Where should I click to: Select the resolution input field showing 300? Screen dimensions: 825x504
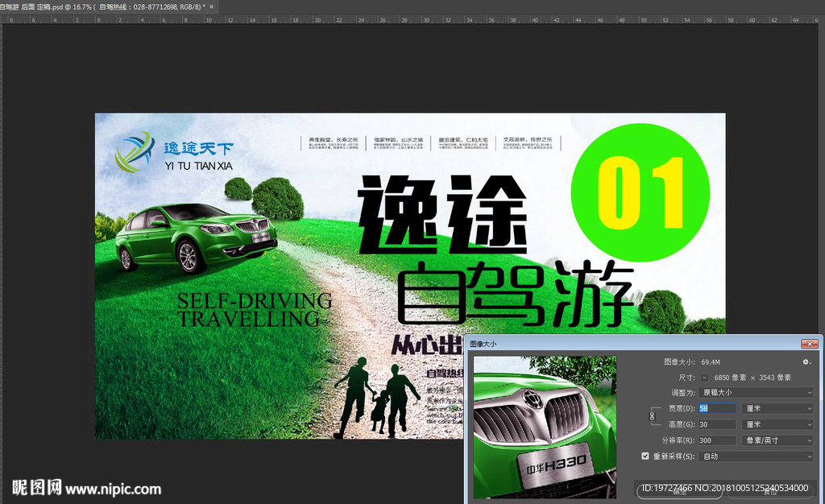click(717, 440)
